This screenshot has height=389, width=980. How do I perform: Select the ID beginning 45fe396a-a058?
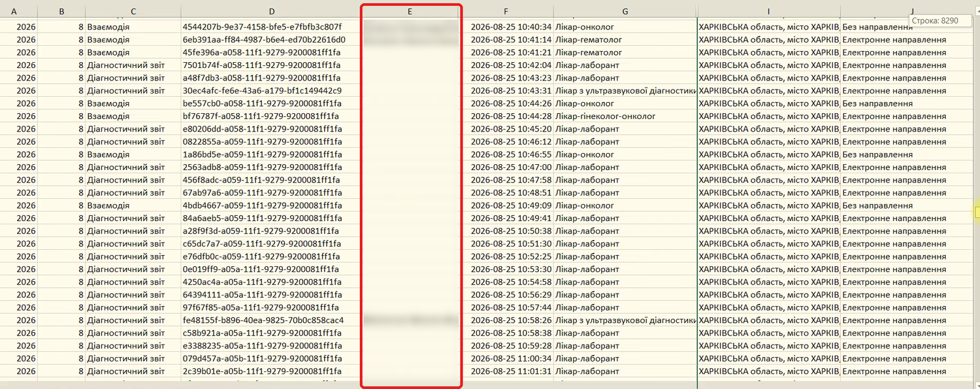[261, 52]
